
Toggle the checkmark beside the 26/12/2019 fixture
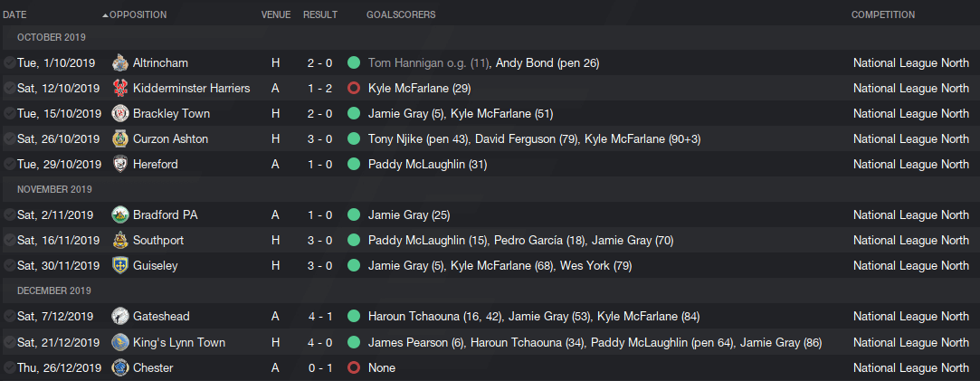click(9, 367)
